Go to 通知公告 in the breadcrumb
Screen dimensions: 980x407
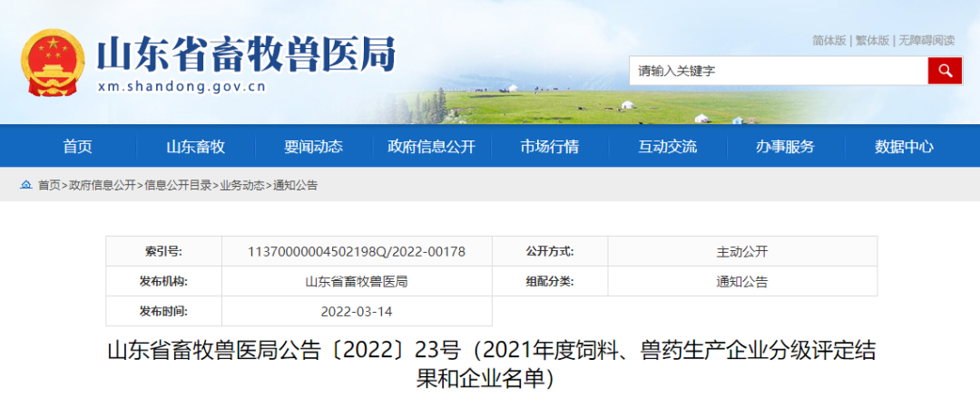(x=295, y=186)
